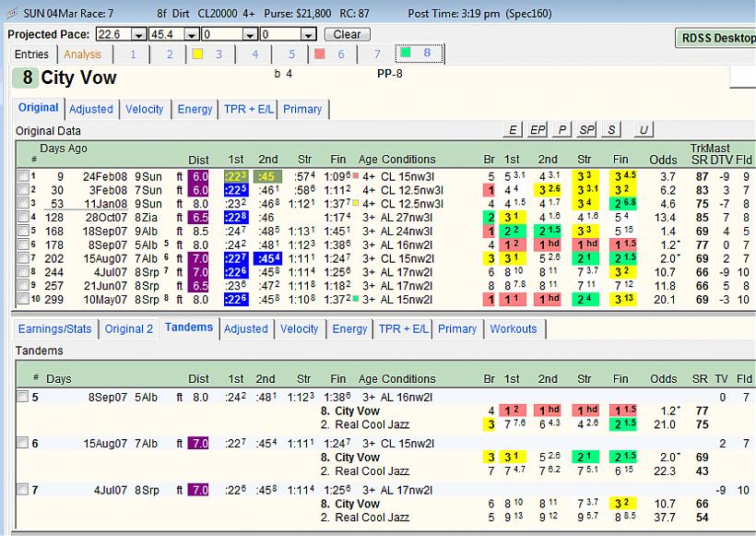
Task: Open the 45.4 projected pace dropdown
Action: [192, 35]
